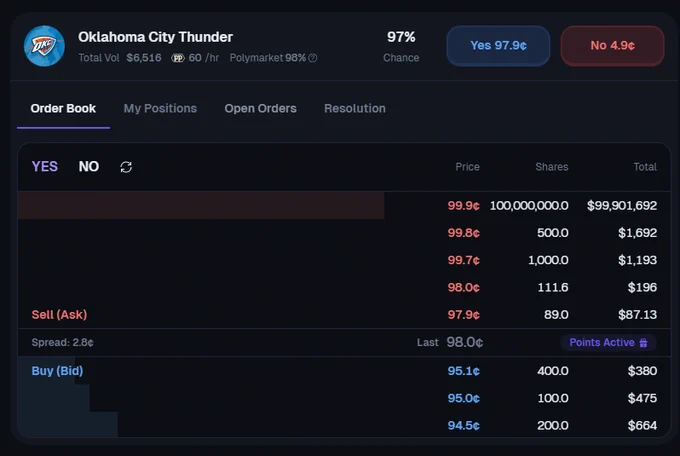This screenshot has width=680, height=456.
Task: Click the Shares column header
Action: click(x=552, y=167)
